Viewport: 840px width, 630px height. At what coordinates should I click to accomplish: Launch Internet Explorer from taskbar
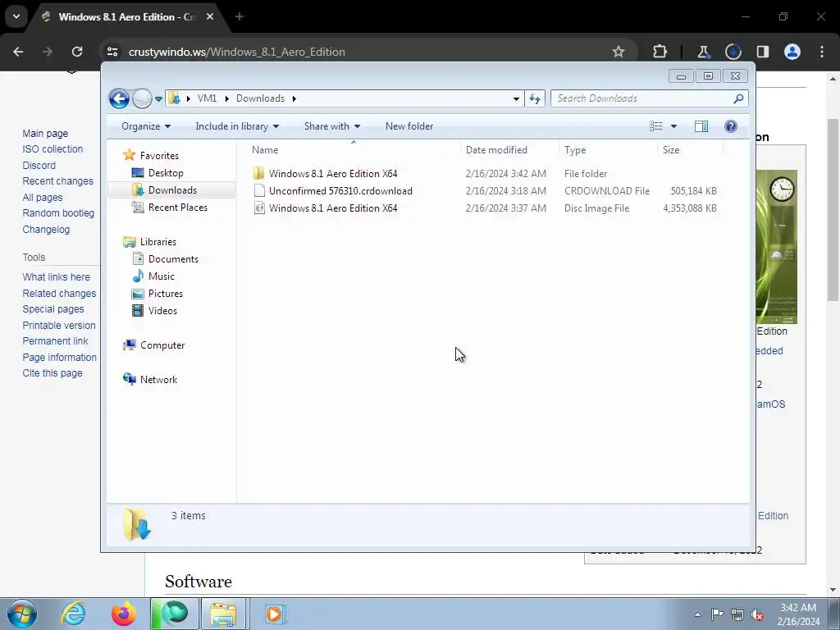point(73,614)
